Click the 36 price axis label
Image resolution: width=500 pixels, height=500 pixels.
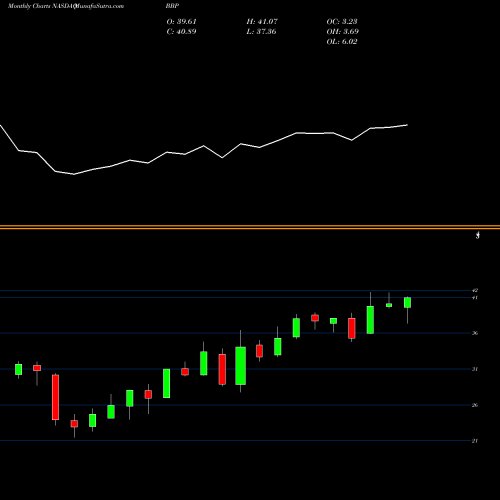(475, 333)
